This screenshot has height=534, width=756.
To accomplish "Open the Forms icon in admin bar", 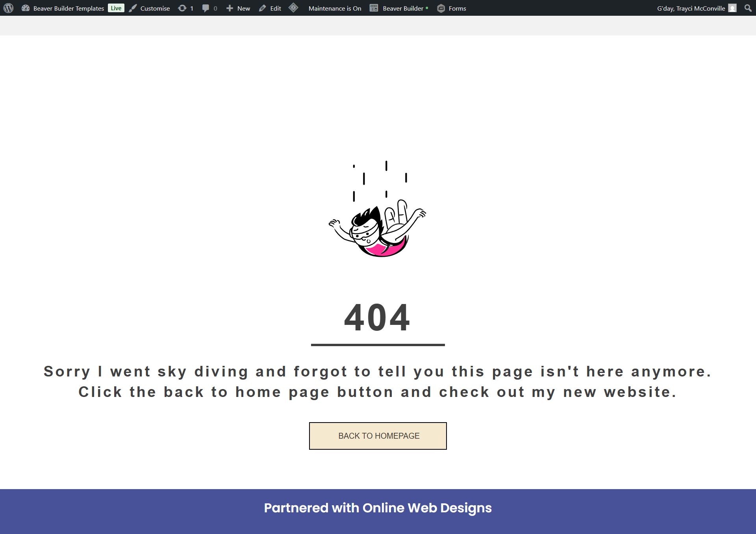I will coord(441,8).
